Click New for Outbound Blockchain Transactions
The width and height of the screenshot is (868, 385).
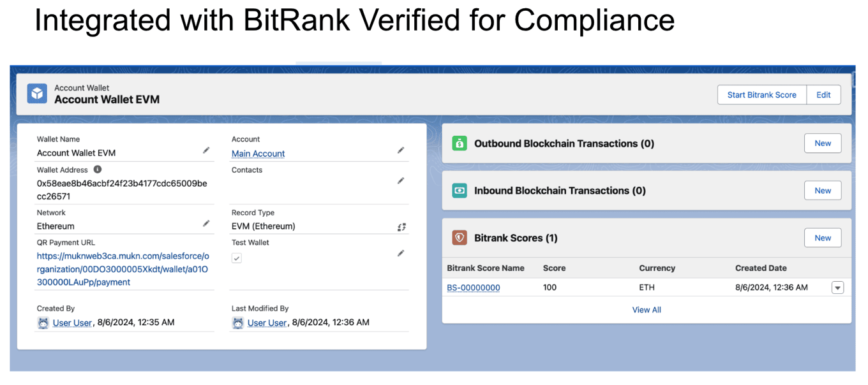pyautogui.click(x=823, y=143)
